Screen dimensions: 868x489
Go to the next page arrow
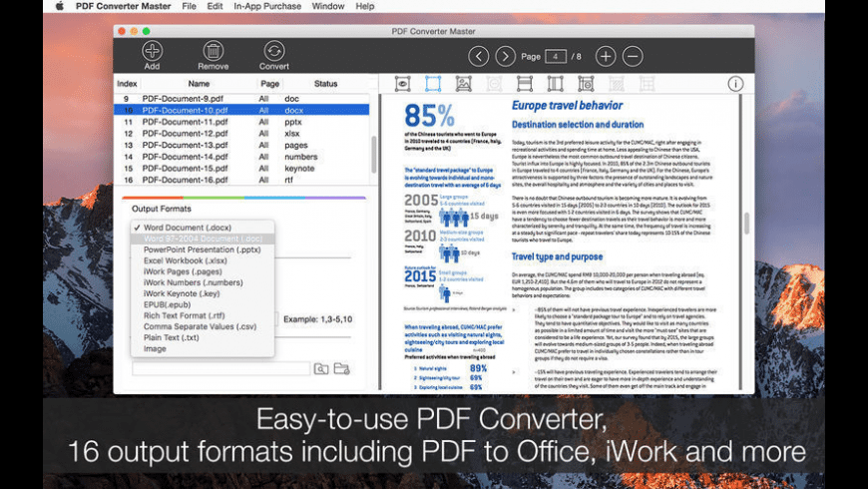(x=505, y=56)
